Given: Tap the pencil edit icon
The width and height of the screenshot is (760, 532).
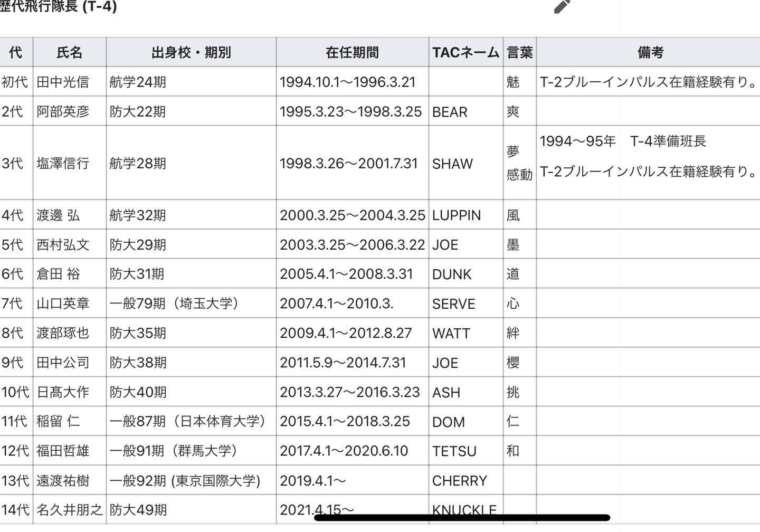Looking at the screenshot, I should [x=563, y=6].
